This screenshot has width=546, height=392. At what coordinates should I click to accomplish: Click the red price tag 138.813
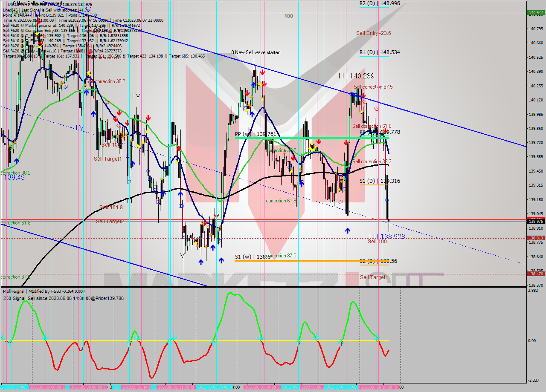536,238
